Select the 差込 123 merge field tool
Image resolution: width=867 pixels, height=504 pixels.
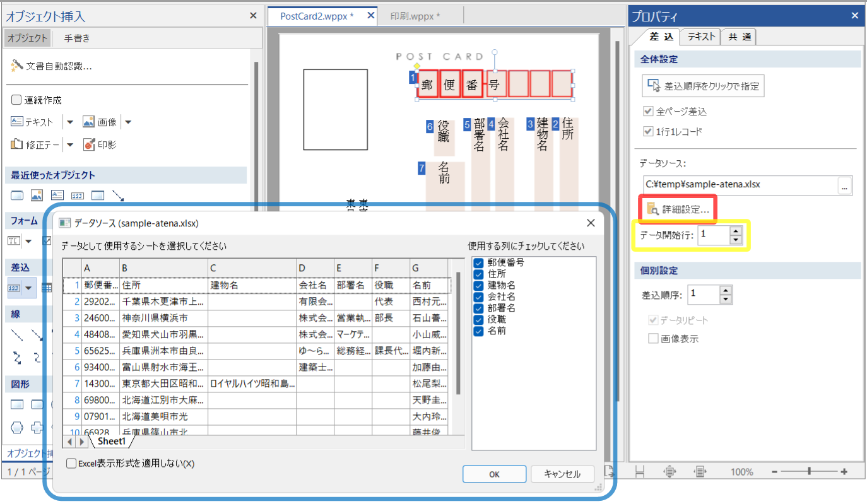(x=14, y=288)
